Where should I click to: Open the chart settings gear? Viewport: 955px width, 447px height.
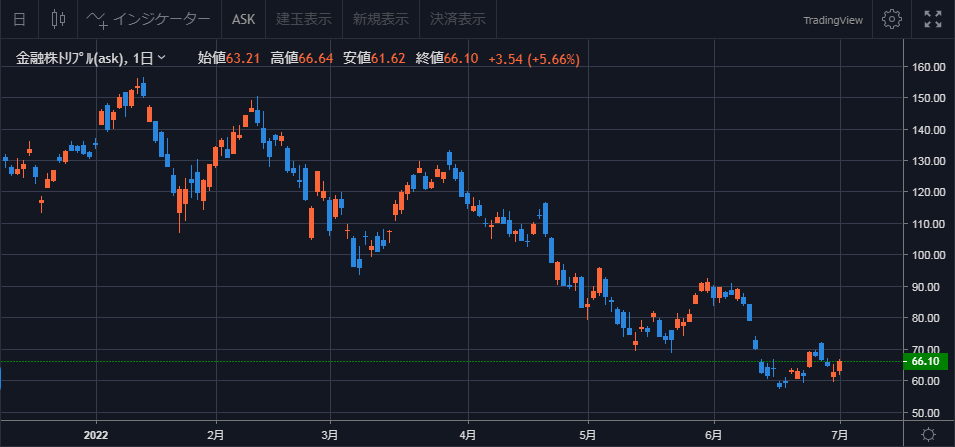pyautogui.click(x=892, y=19)
